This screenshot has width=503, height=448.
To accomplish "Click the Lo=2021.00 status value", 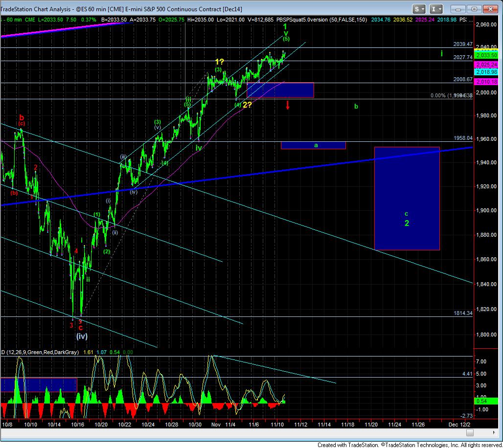I will (x=230, y=20).
